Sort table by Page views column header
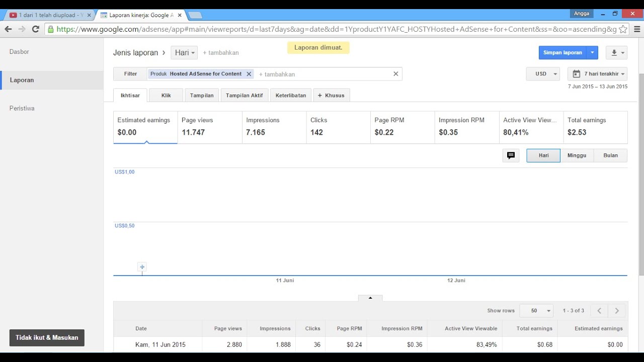This screenshot has width=644, height=362. click(x=228, y=328)
